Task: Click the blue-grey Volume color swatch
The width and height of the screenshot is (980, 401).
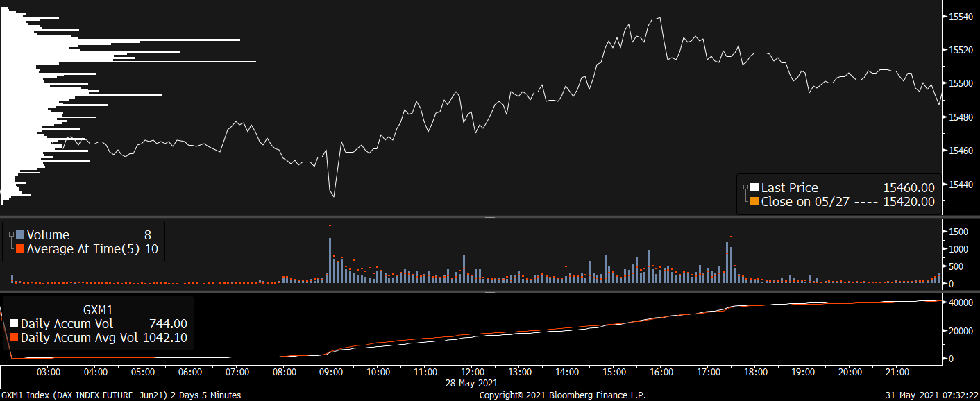Action: pos(20,235)
